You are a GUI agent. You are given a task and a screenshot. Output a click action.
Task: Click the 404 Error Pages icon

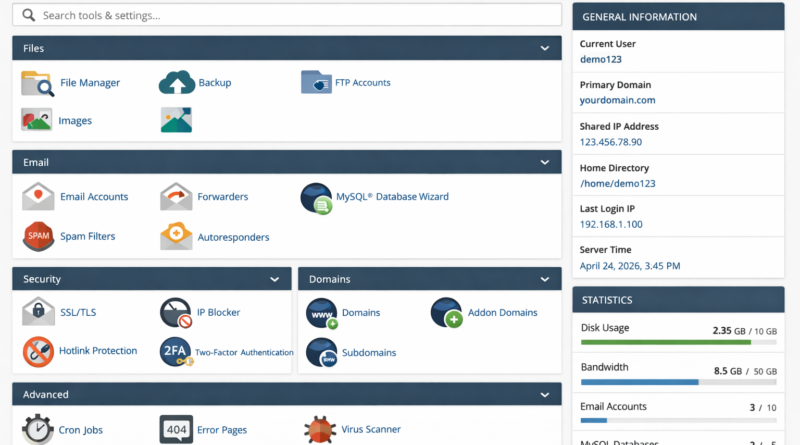point(176,429)
